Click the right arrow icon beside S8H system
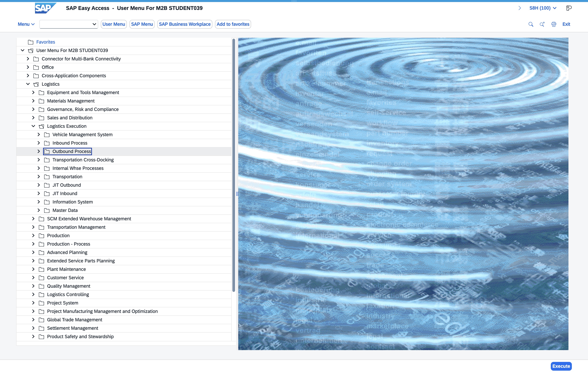Screen dimensions: 588x373 [x=520, y=8]
